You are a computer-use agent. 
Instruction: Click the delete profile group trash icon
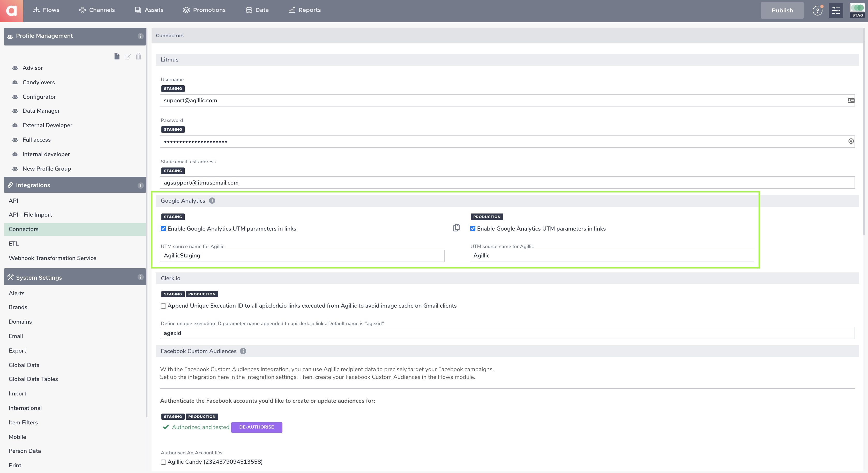[138, 56]
